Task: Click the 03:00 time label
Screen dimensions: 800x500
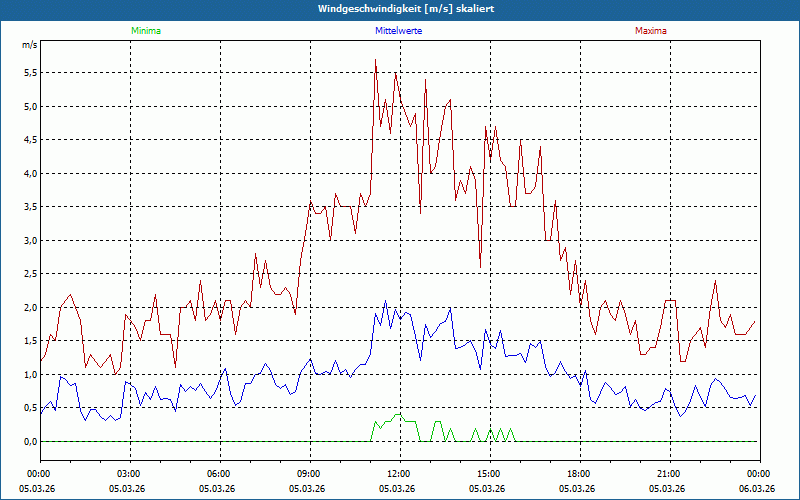Action: [131, 474]
